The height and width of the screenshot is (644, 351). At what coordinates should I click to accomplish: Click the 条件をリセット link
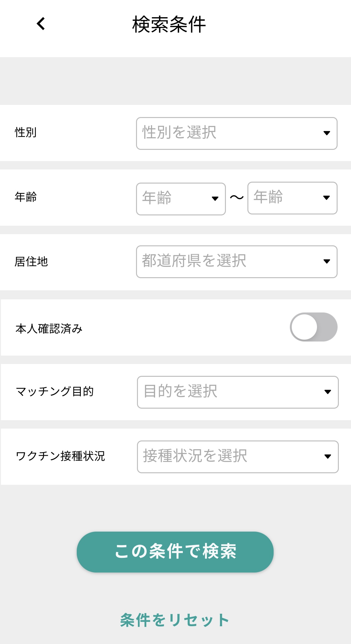point(175,620)
